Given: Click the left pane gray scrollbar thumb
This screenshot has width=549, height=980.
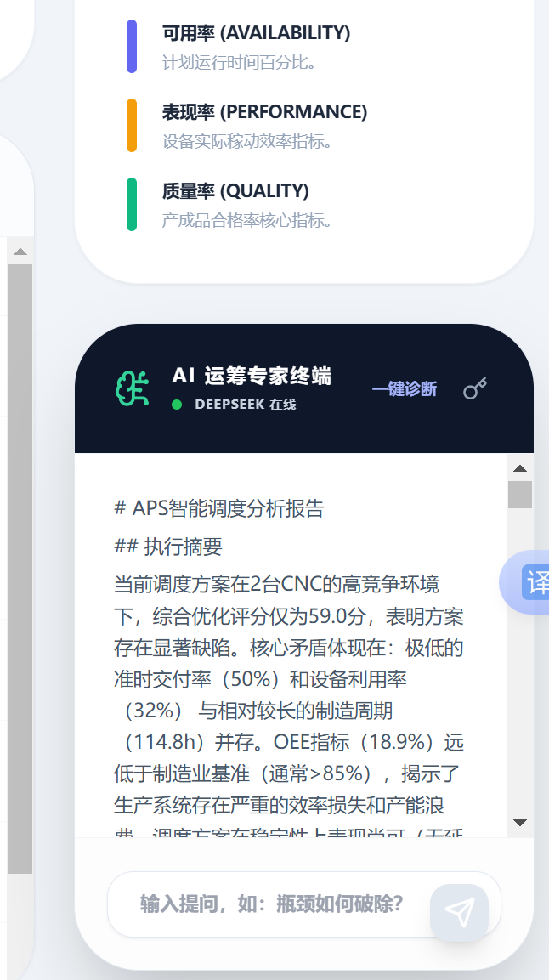Looking at the screenshot, I should pyautogui.click(x=20, y=569).
